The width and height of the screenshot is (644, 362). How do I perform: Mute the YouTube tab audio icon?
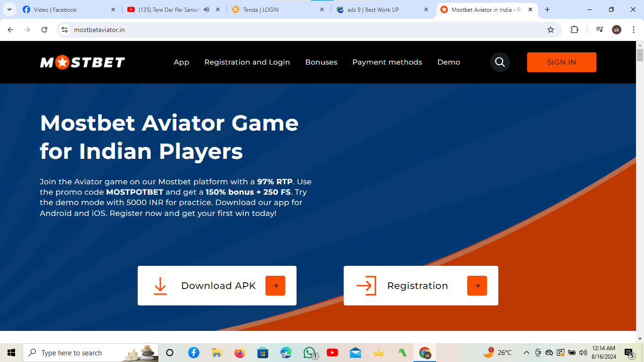(x=206, y=9)
